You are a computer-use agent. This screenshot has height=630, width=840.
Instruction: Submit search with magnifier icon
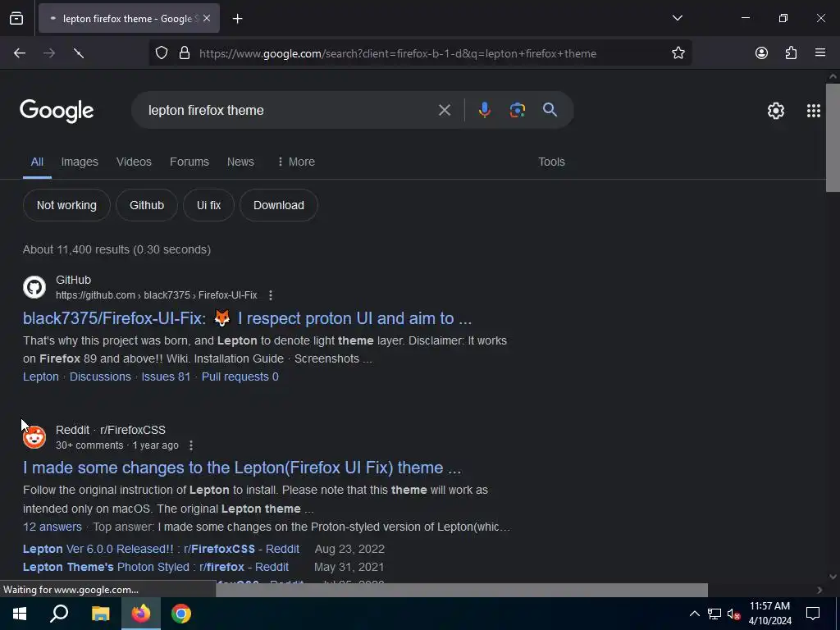550,110
